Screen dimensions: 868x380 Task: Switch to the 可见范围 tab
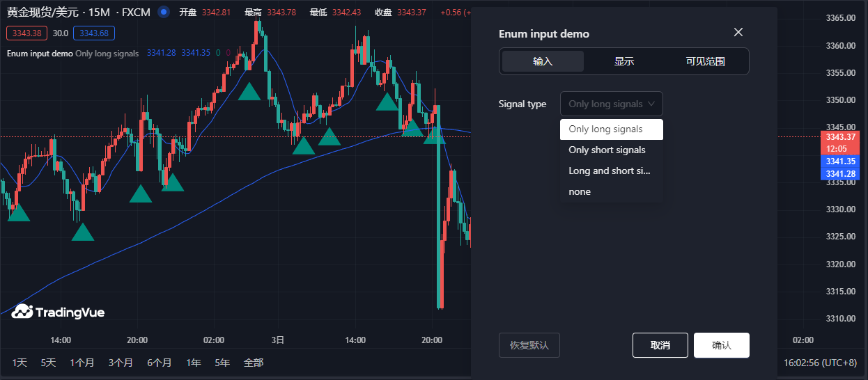point(705,61)
